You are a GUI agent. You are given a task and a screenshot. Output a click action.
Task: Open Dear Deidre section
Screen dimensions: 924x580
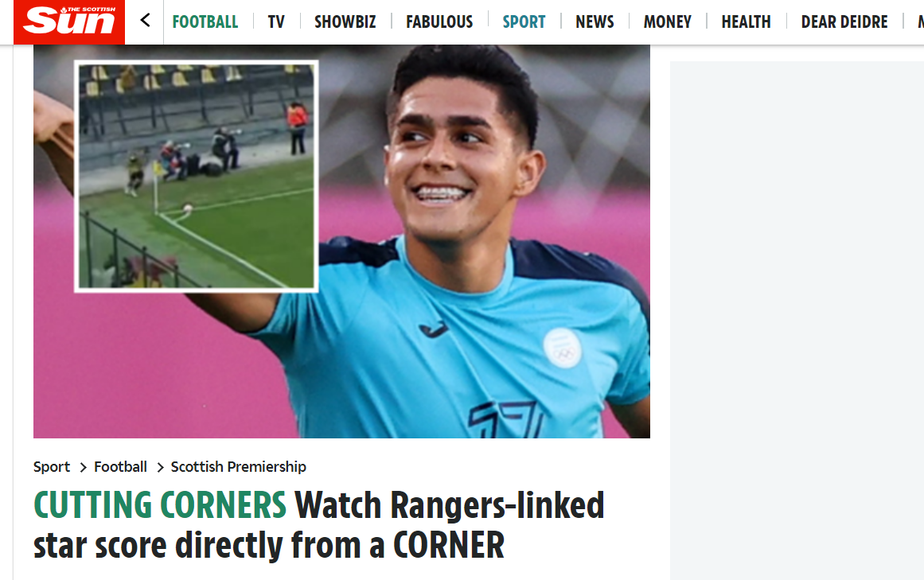click(x=844, y=21)
